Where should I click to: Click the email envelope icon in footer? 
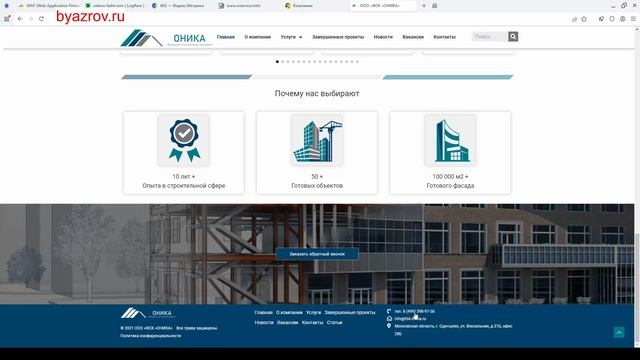(389, 318)
